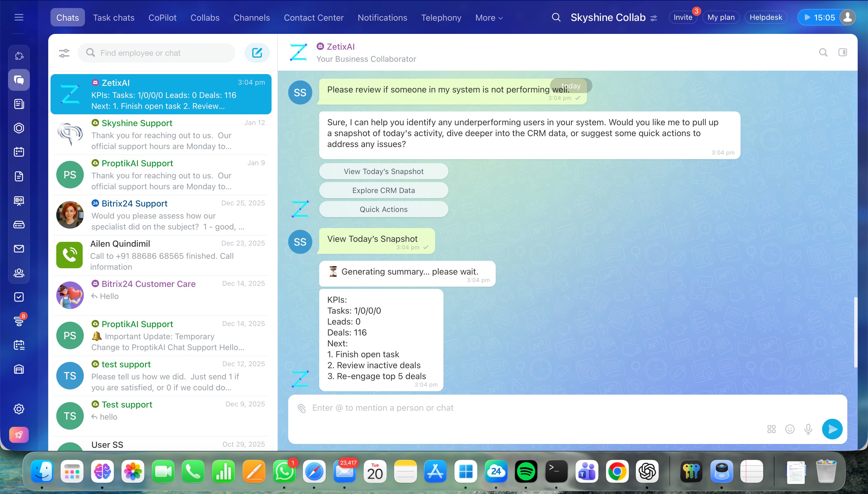Expand the More dropdown menu
The width and height of the screenshot is (868, 494).
pyautogui.click(x=489, y=18)
